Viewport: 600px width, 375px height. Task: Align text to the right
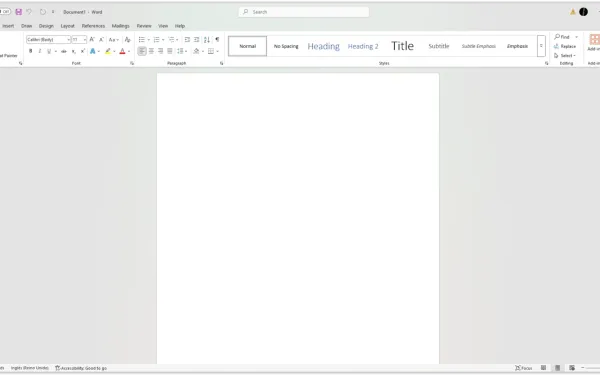(161, 51)
